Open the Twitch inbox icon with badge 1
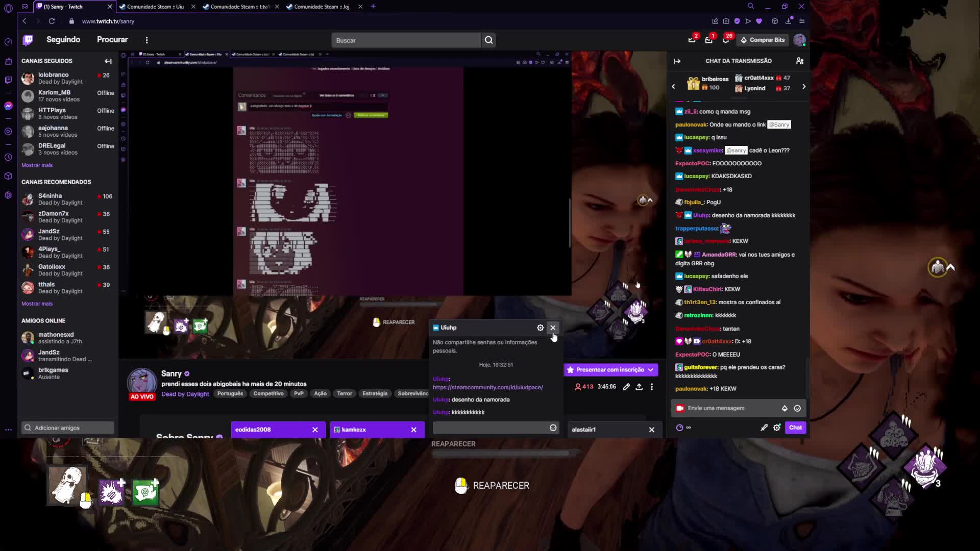The width and height of the screenshot is (980, 551). point(708,40)
